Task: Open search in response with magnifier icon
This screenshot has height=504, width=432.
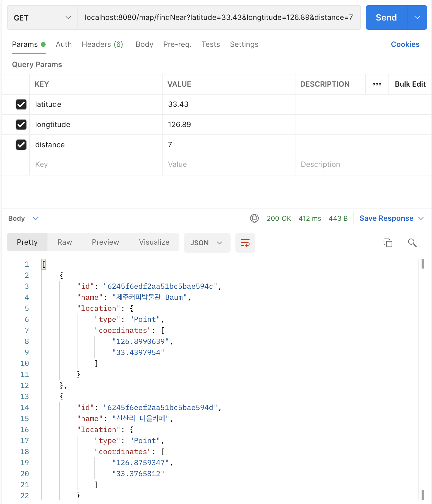Action: click(x=412, y=243)
